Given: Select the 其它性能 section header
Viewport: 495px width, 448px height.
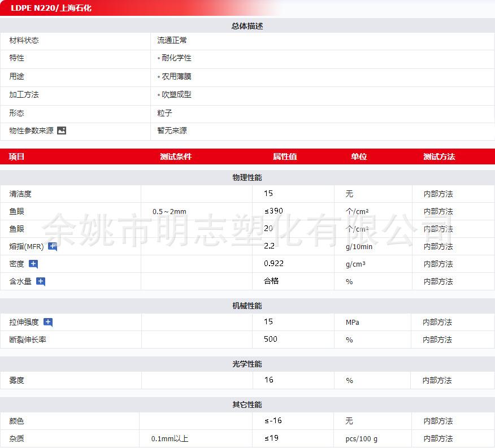Looking at the screenshot, I should [247, 404].
